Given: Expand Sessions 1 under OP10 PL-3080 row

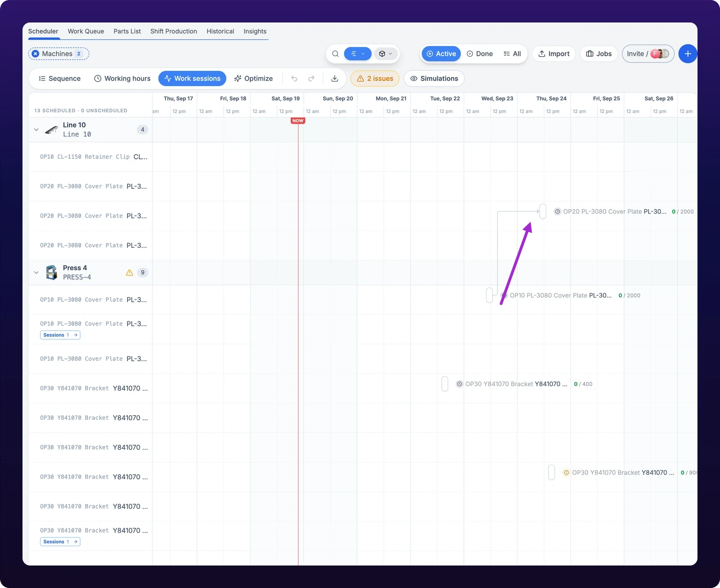Looking at the screenshot, I should click(x=60, y=335).
